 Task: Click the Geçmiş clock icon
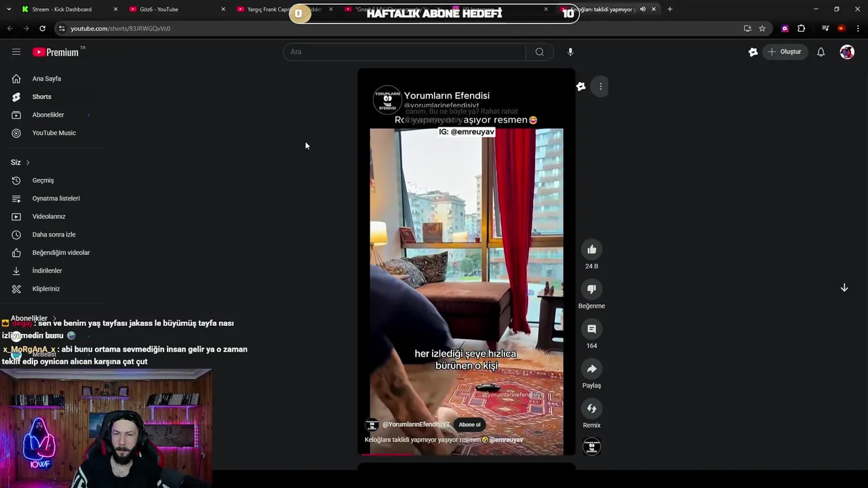[x=16, y=180]
